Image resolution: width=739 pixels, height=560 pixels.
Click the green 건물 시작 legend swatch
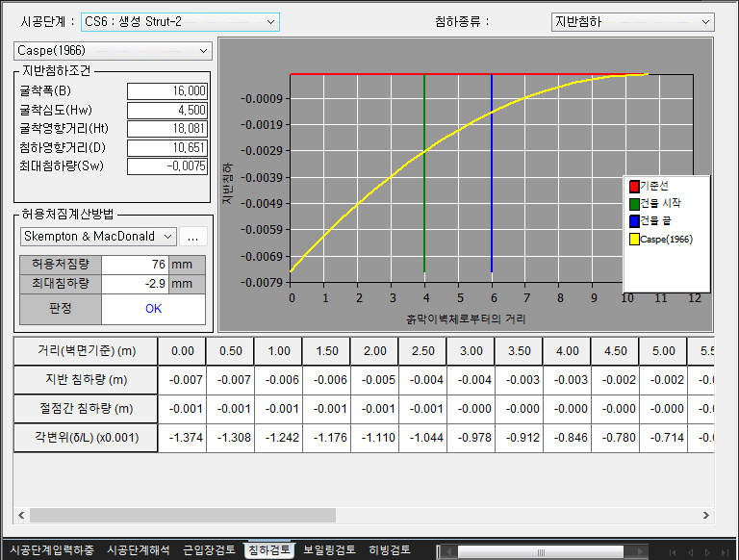coord(634,203)
